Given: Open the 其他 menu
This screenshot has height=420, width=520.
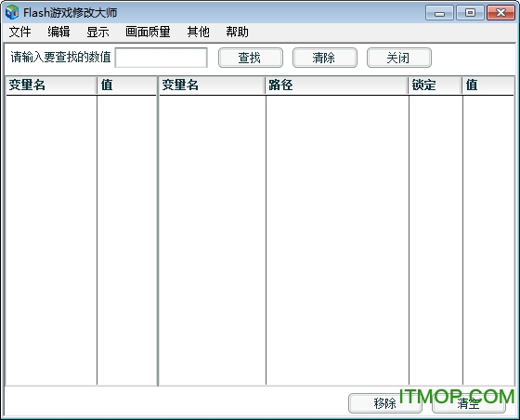Looking at the screenshot, I should coord(199,32).
